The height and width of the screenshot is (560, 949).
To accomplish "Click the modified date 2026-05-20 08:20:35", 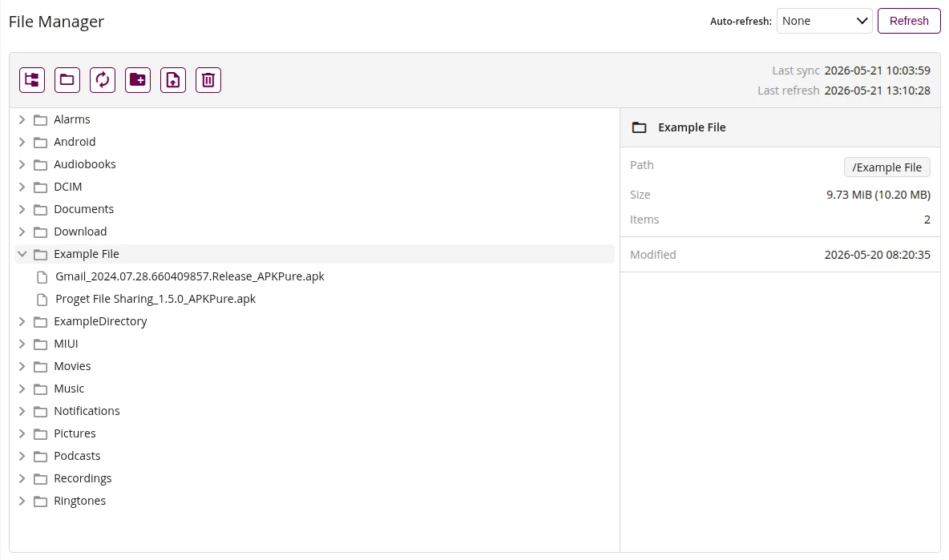I will 877,255.
